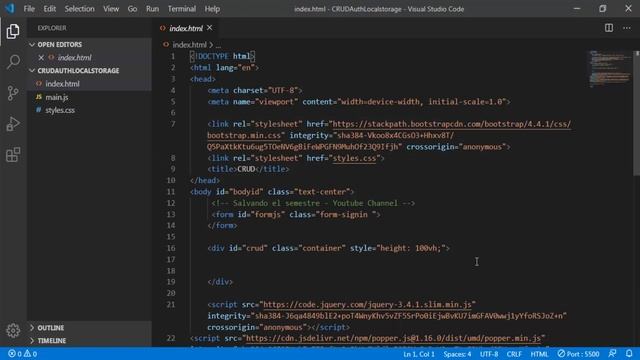The width and height of the screenshot is (640, 360).
Task: Open the Edit menu
Action: (49, 9)
